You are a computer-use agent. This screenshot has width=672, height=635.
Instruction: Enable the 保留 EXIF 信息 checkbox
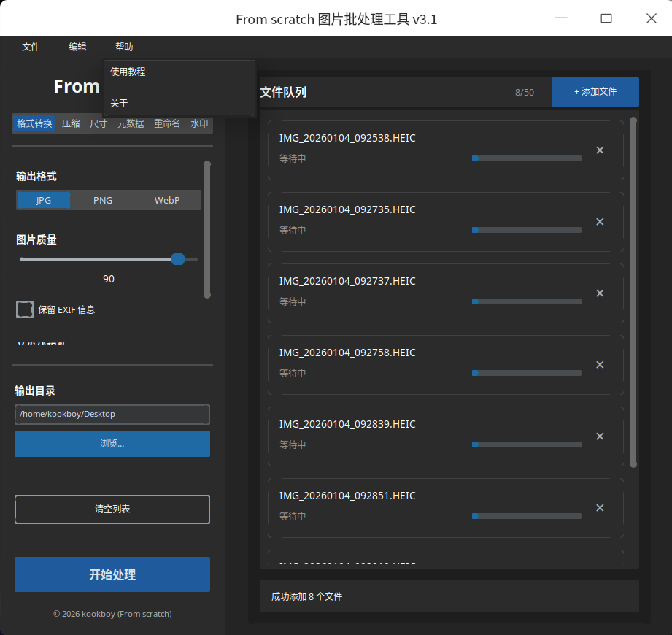(x=25, y=309)
